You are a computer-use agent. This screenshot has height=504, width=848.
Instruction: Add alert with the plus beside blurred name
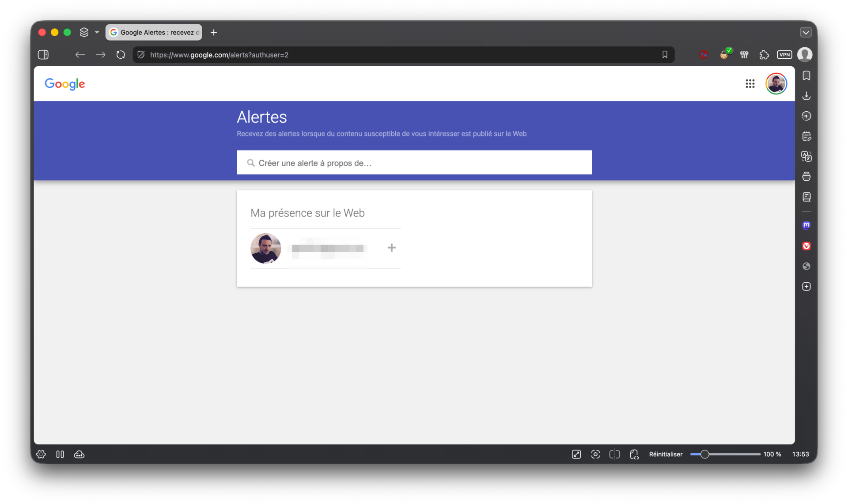click(391, 248)
